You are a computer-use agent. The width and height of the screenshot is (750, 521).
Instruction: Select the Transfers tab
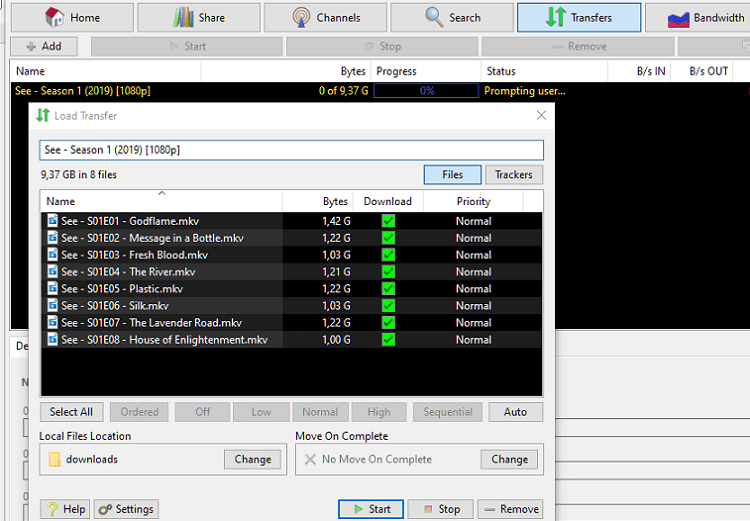point(579,18)
